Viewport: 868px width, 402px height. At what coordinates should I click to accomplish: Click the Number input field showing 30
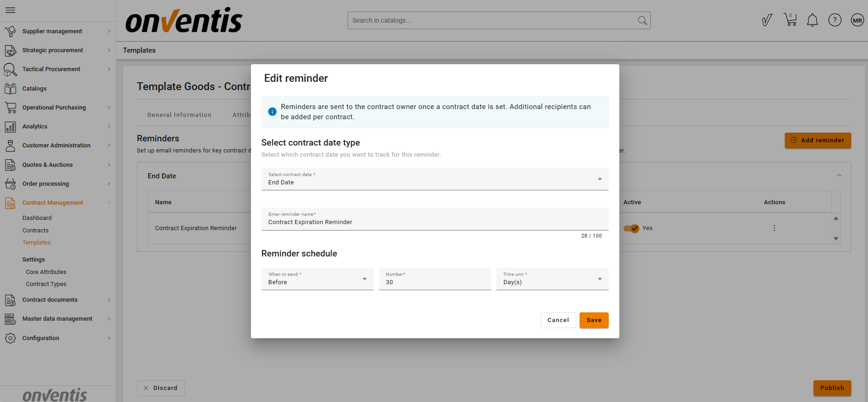pos(434,282)
